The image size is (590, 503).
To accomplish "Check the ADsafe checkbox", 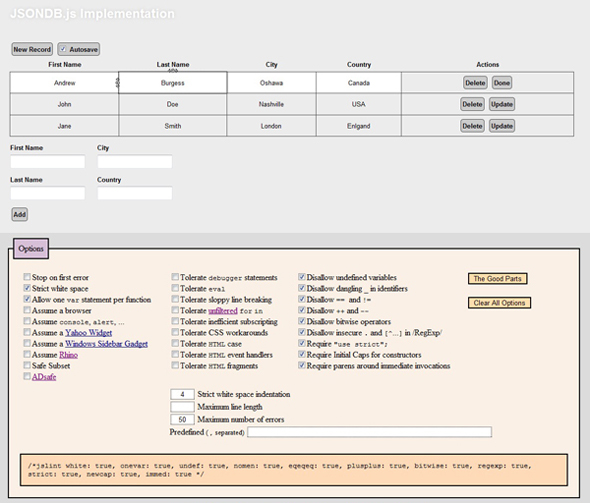I will coord(27,376).
